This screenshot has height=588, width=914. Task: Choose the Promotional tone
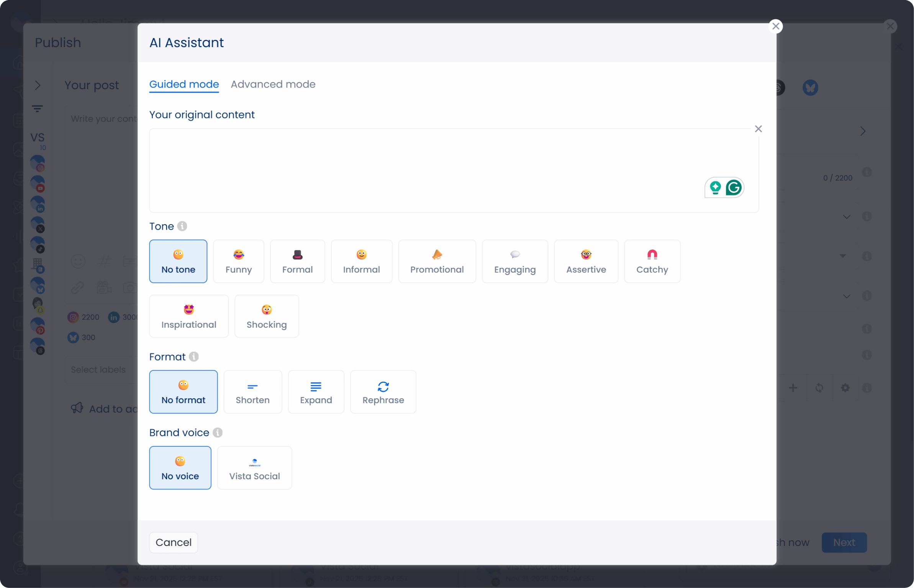437,261
